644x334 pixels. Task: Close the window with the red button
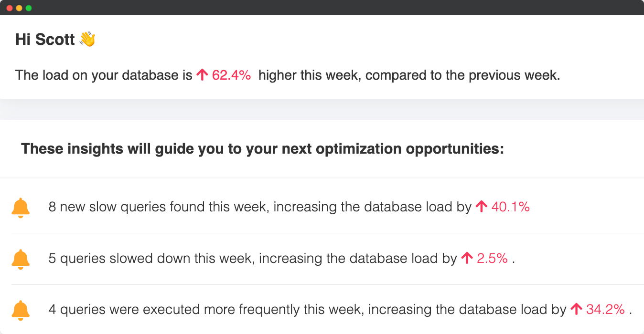10,8
